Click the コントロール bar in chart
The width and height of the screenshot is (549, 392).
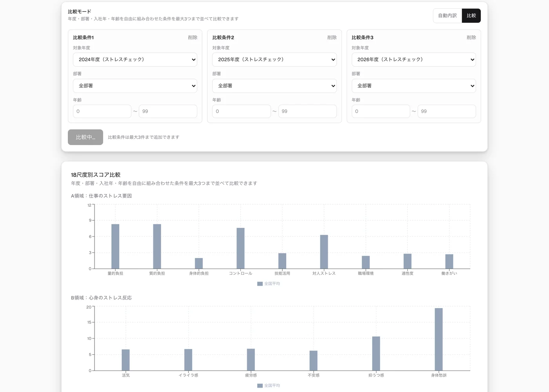coord(240,249)
